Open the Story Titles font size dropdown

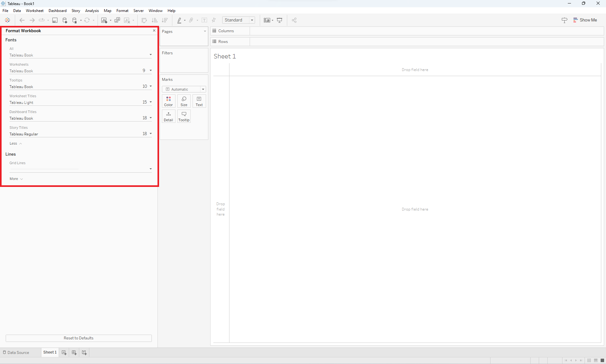(151, 133)
